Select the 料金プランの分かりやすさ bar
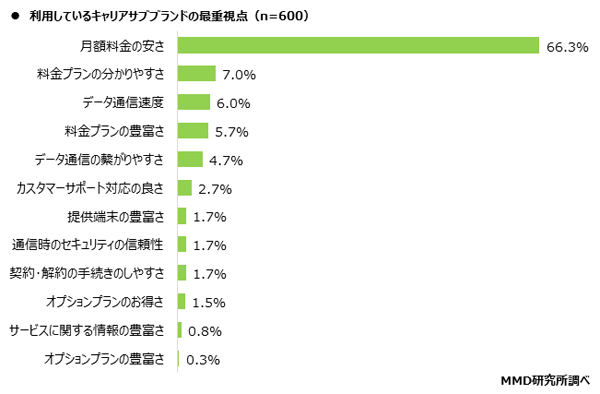Image resolution: width=600 pixels, height=394 pixels. 197,73
